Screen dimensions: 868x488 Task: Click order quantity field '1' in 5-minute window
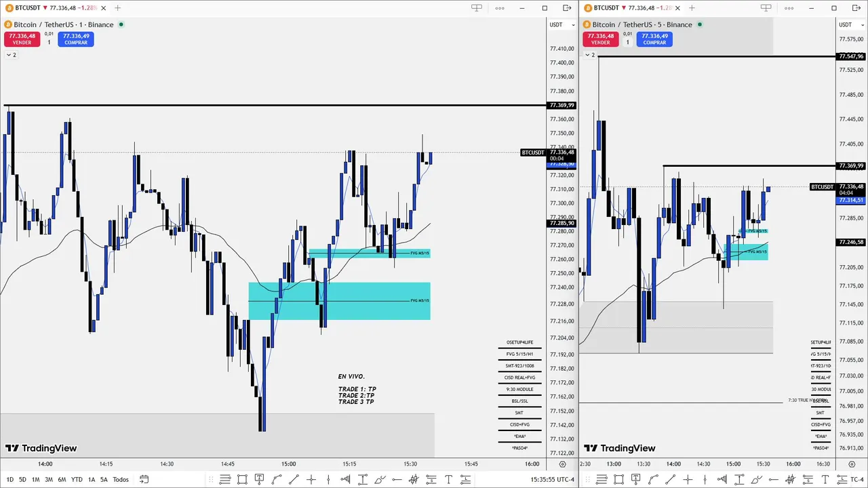[x=627, y=42]
